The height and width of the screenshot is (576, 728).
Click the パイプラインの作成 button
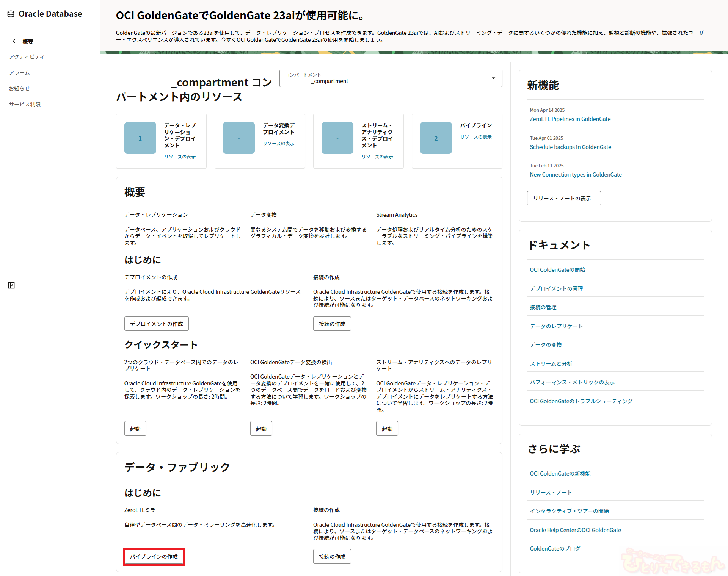154,557
